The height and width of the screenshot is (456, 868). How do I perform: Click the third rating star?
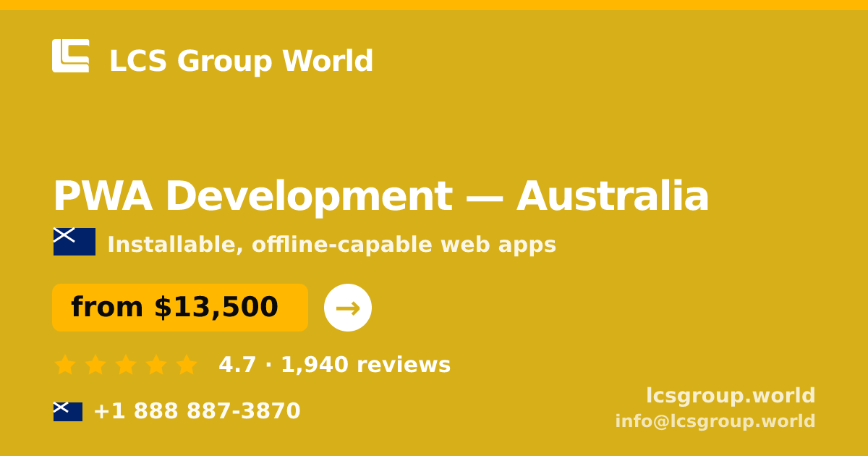click(x=126, y=365)
